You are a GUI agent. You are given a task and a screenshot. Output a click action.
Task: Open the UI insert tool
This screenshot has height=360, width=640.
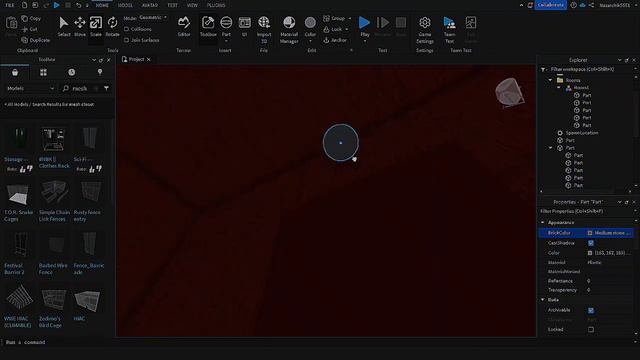[244, 27]
